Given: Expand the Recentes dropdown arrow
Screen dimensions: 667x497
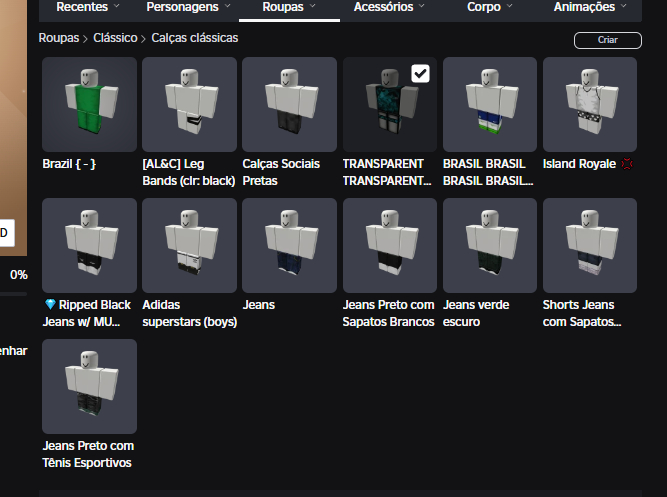Looking at the screenshot, I should (x=117, y=6).
